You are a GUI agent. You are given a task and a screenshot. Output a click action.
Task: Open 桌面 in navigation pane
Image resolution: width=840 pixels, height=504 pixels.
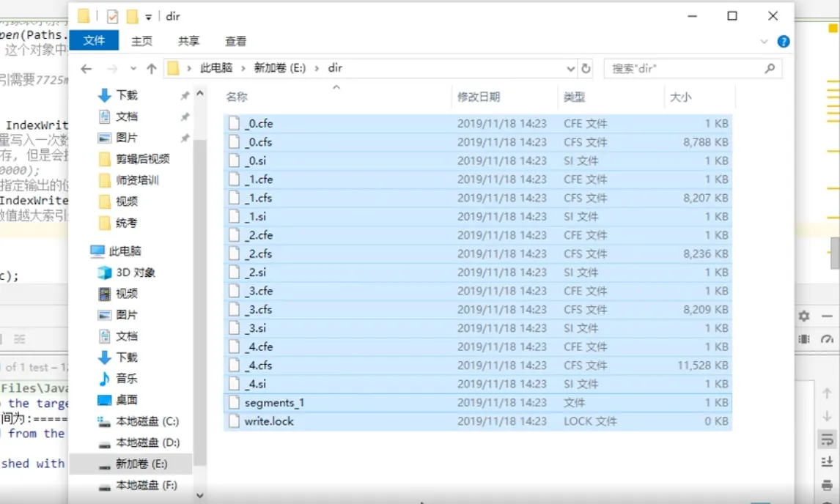(126, 400)
